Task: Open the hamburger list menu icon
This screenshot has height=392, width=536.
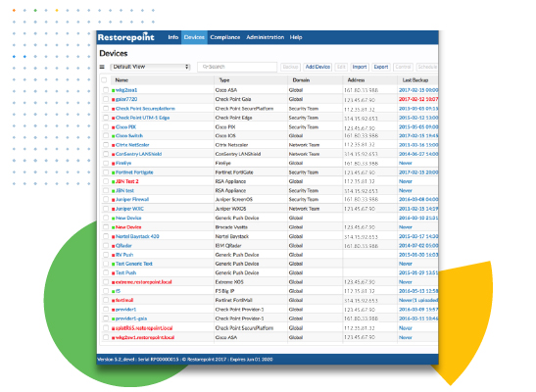Action: [x=102, y=67]
